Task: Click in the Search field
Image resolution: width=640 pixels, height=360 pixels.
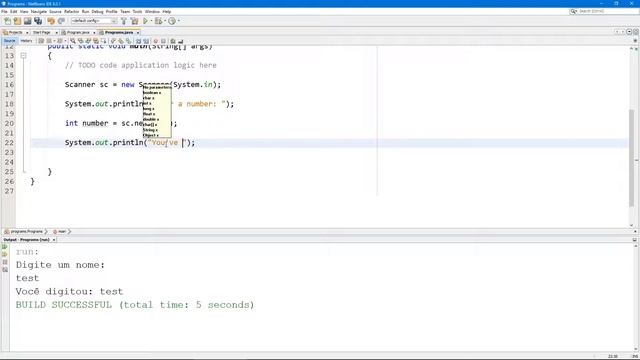Action: (608, 11)
